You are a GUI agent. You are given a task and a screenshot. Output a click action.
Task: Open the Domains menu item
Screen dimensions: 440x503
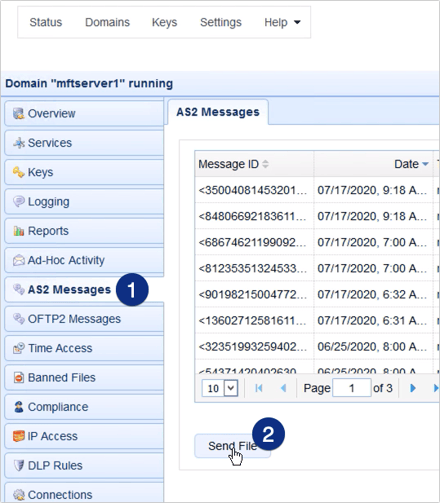[x=107, y=22]
